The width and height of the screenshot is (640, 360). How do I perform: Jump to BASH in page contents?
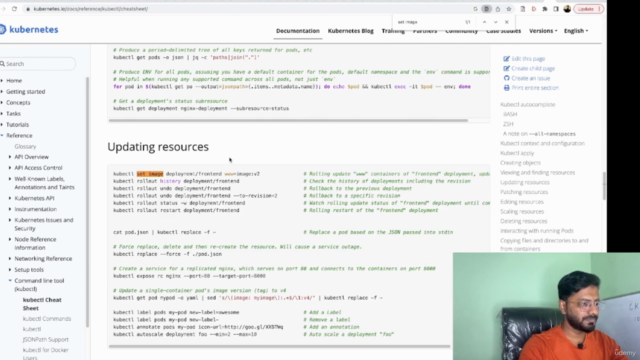click(x=510, y=114)
